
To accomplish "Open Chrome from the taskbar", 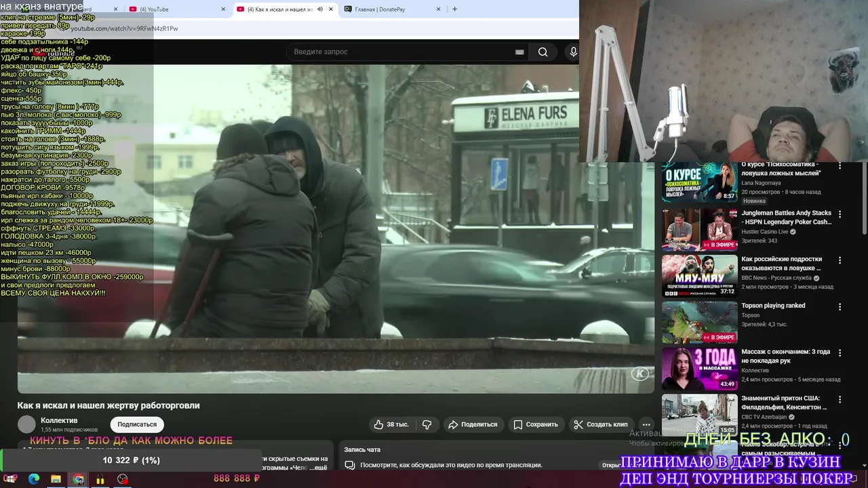I will tap(79, 479).
